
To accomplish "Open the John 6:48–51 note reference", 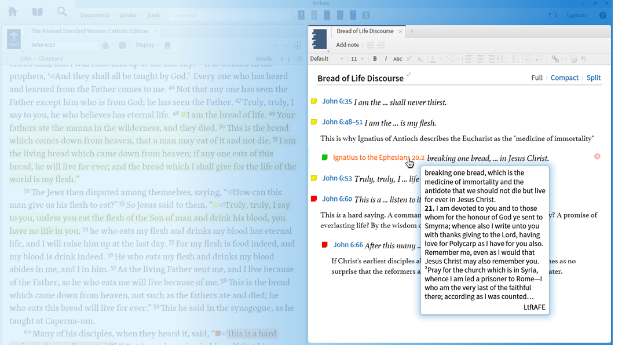I will click(342, 122).
